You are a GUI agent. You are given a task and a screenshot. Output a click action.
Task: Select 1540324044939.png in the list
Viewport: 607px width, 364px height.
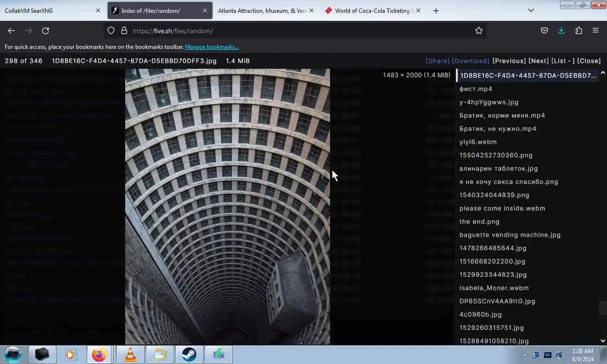494,195
